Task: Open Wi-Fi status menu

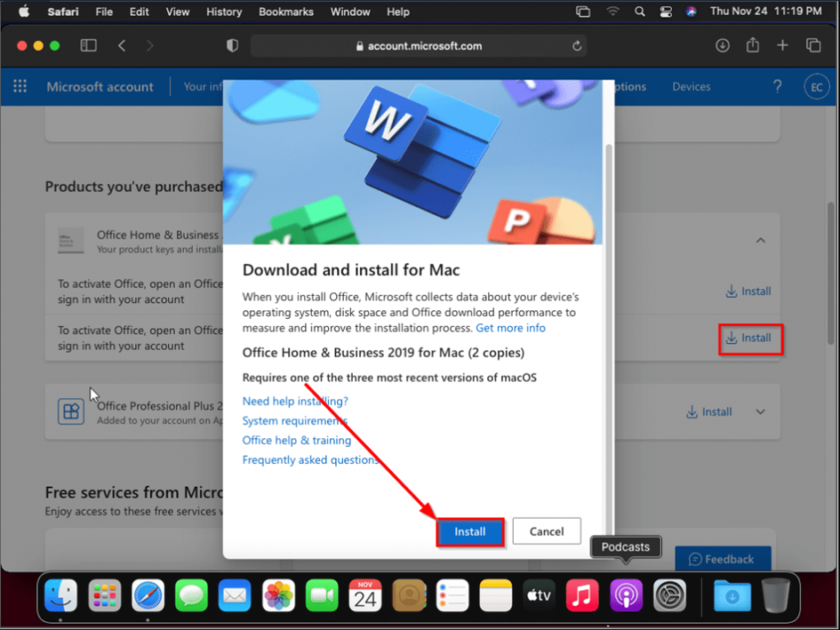Action: pos(612,12)
